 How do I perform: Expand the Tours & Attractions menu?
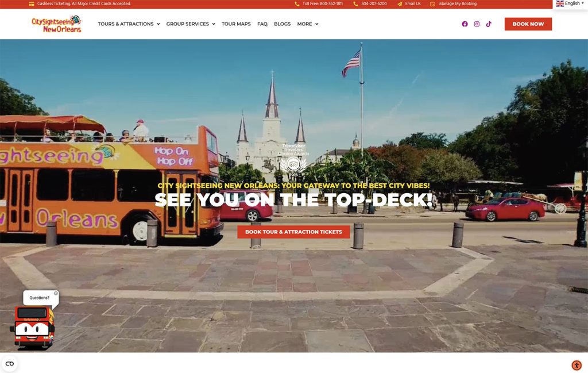tap(129, 24)
